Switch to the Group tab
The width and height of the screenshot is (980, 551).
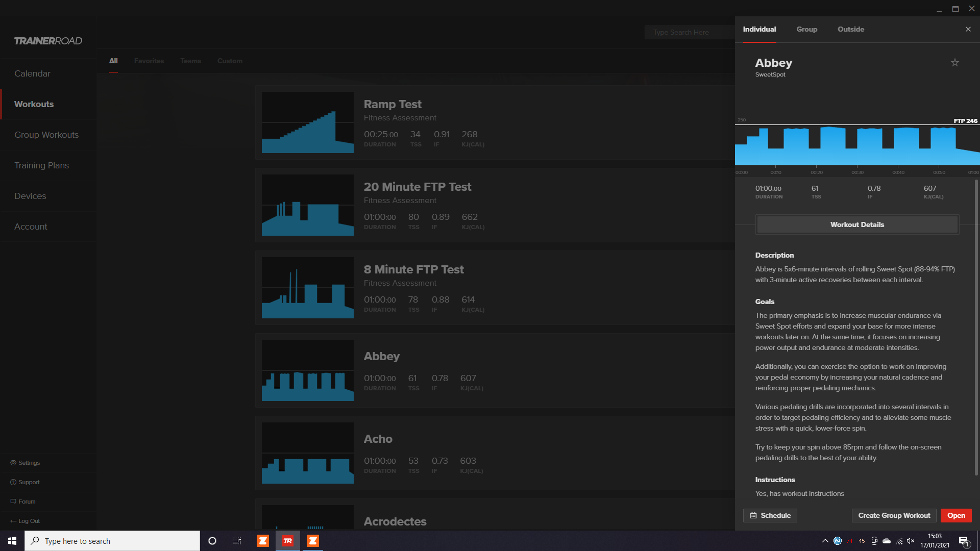[x=806, y=29]
